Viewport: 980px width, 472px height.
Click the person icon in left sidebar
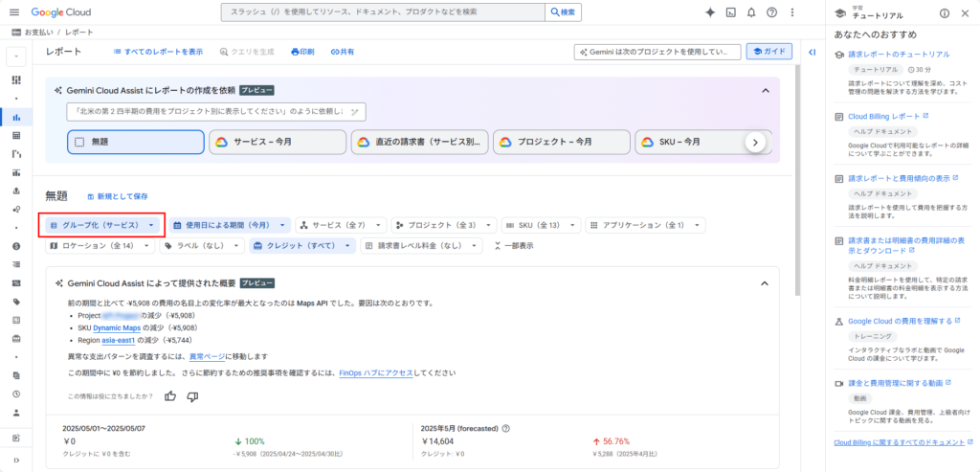coord(16,413)
